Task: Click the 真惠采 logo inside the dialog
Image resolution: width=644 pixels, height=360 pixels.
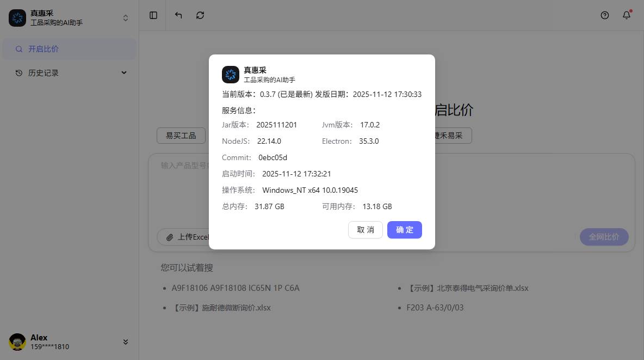Action: coord(231,75)
